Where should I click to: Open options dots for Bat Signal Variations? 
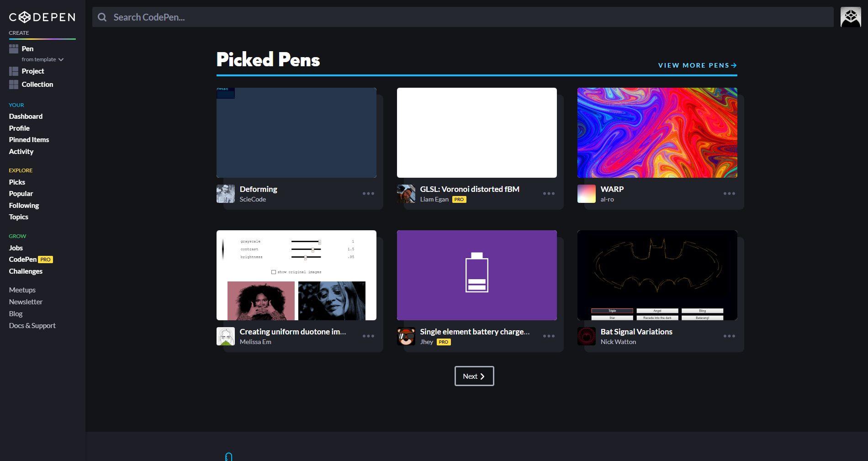point(729,336)
